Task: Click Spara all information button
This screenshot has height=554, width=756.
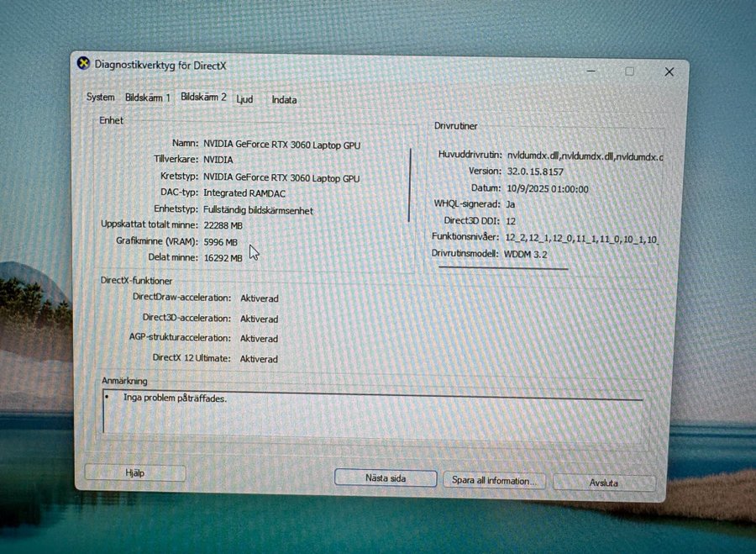Action: [x=494, y=481]
